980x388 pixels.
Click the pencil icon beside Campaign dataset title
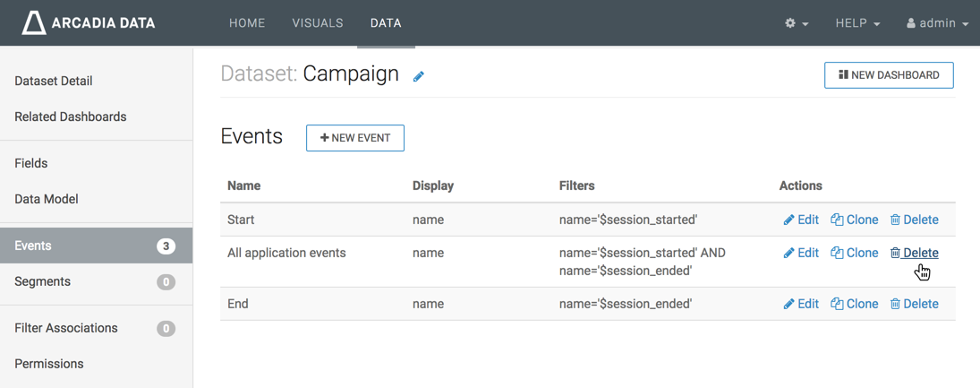[418, 77]
